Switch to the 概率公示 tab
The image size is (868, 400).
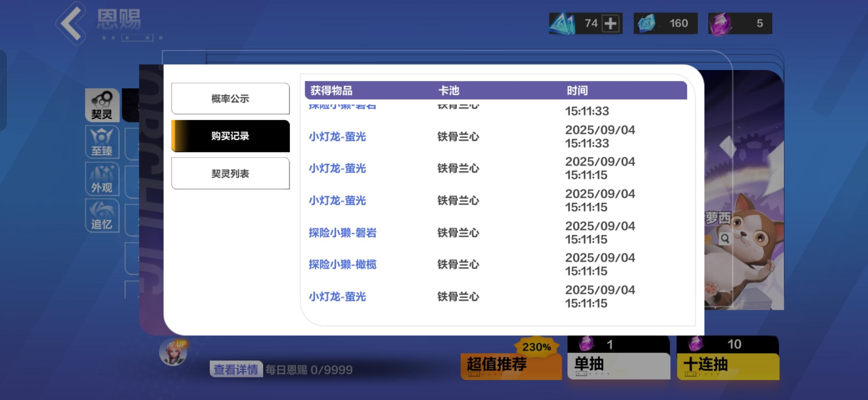(x=230, y=99)
